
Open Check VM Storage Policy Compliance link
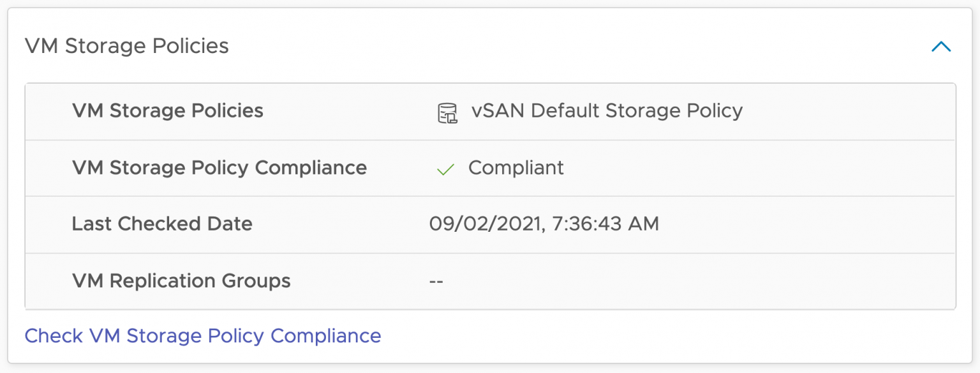202,336
